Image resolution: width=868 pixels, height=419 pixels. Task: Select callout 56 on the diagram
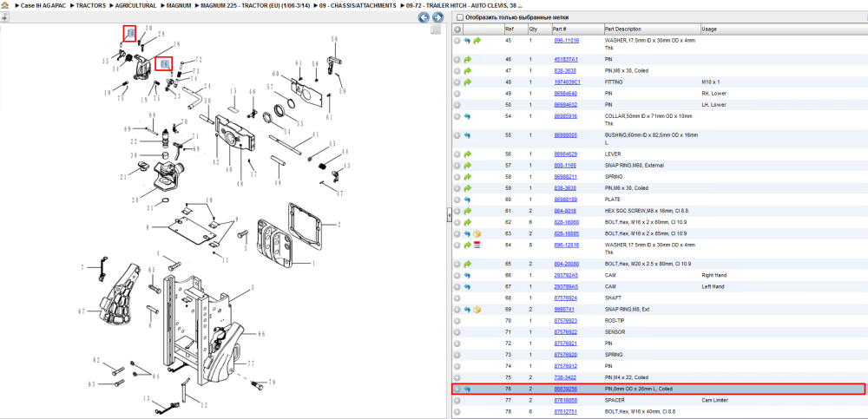334,39
